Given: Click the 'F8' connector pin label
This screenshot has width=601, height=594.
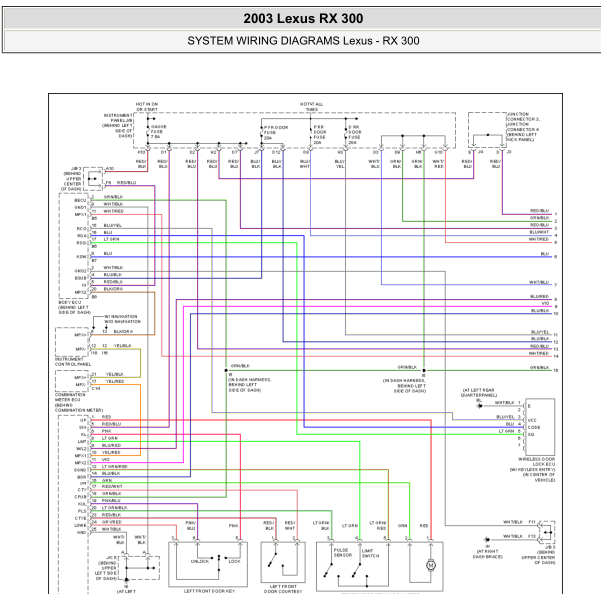Looking at the screenshot, I should [x=108, y=182].
